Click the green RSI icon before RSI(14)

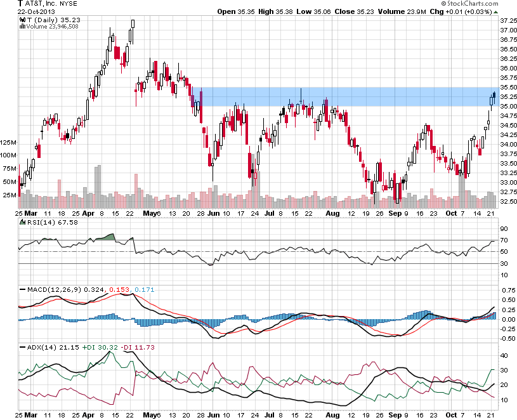pos(22,222)
